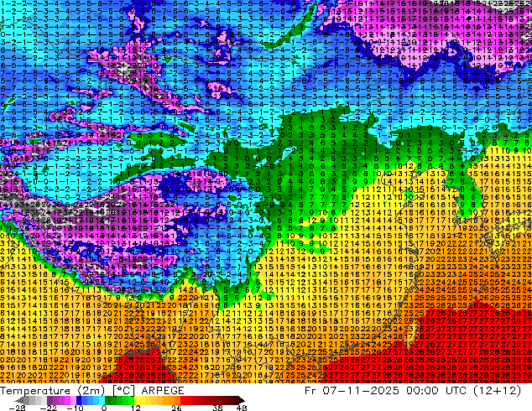Click the dark green swatch right of 0
The image size is (532, 411).
[107, 400]
